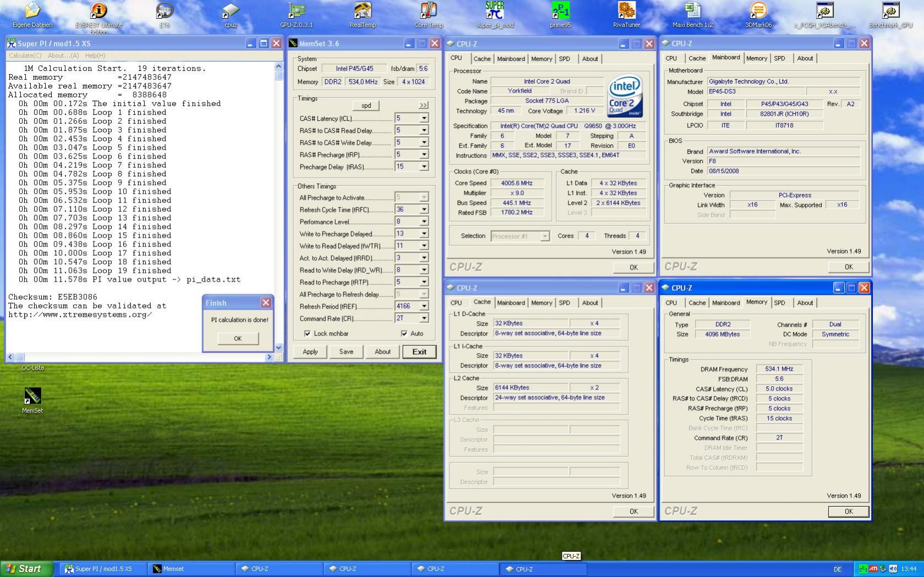
Task: Click the Apply button in MemSet
Action: pyautogui.click(x=310, y=351)
